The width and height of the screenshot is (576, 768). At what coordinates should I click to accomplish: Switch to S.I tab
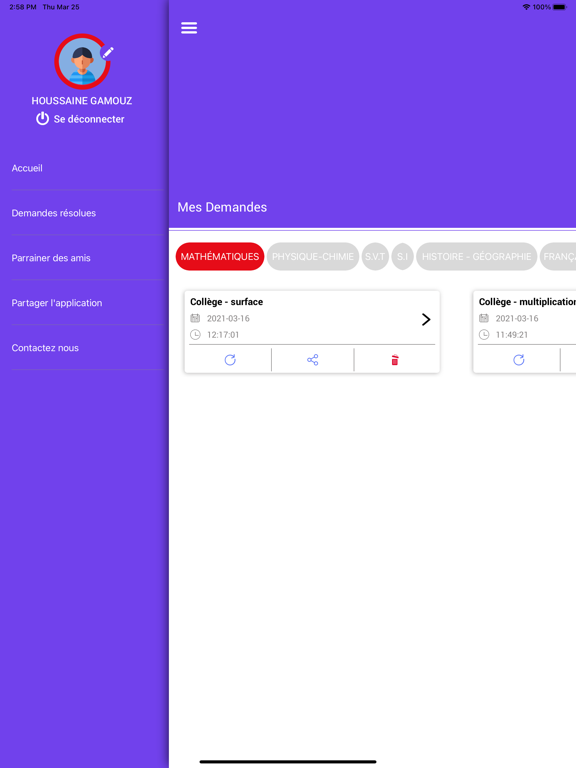tap(403, 256)
